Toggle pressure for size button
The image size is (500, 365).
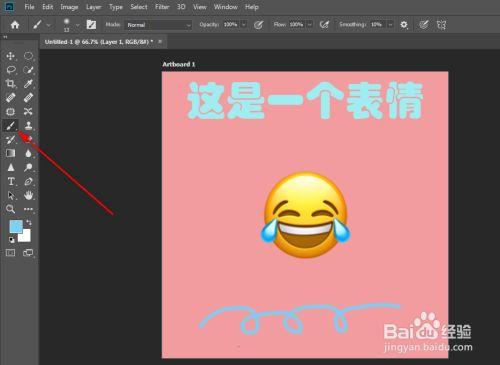click(x=424, y=25)
